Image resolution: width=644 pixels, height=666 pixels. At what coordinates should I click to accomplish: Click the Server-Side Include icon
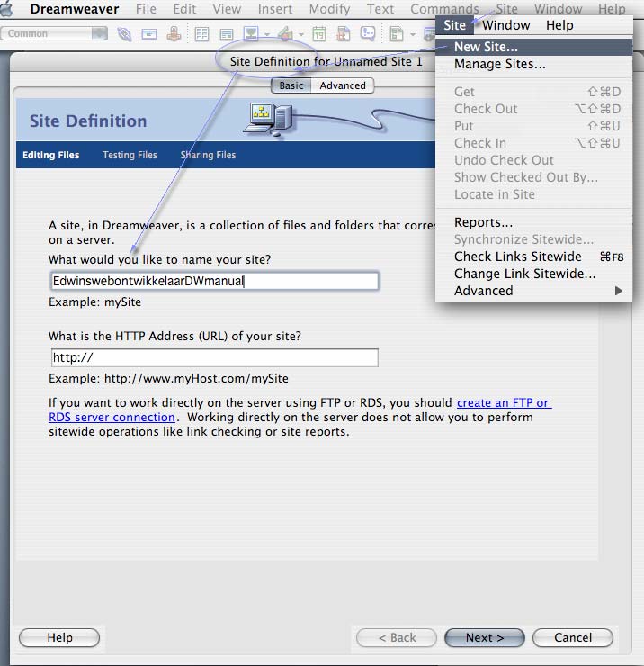click(x=343, y=33)
